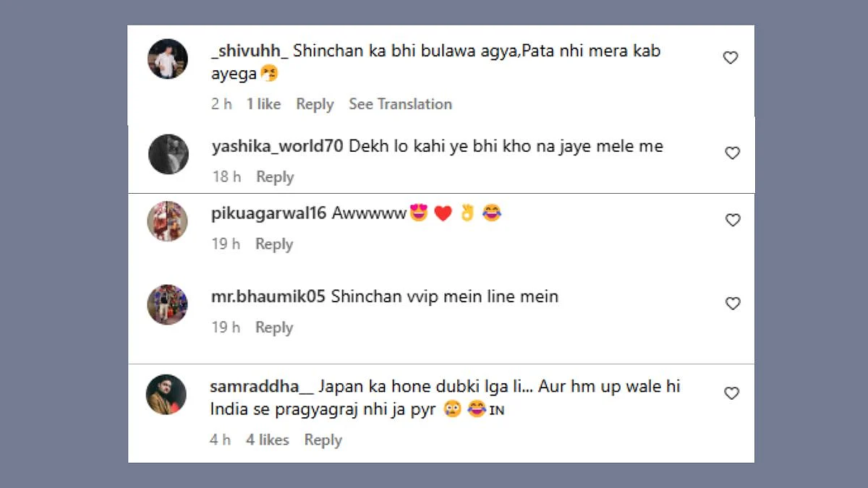Show who liked samraddha__'s comment (4 likes)
The width and height of the screenshot is (868, 488).
pos(267,440)
